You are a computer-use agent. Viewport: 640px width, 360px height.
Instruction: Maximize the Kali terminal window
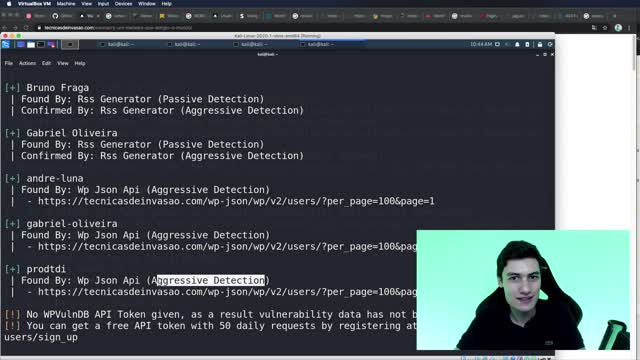[x=544, y=54]
